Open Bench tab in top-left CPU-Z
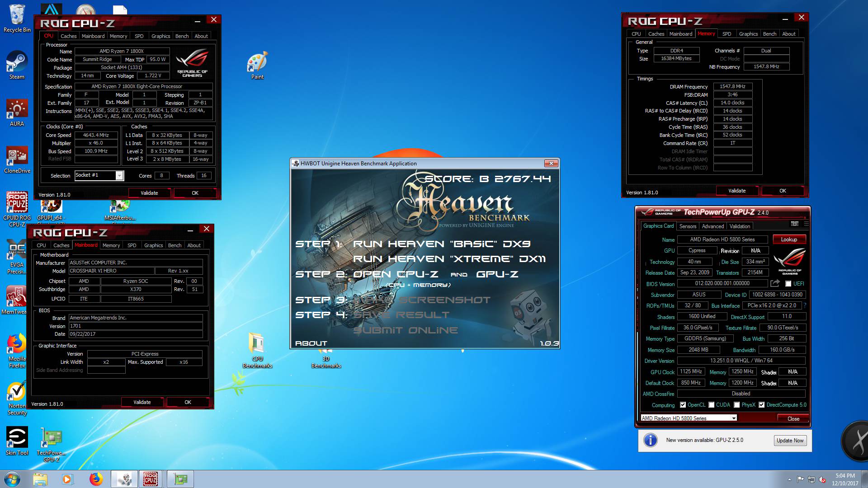Image resolution: width=868 pixels, height=488 pixels. [x=182, y=36]
